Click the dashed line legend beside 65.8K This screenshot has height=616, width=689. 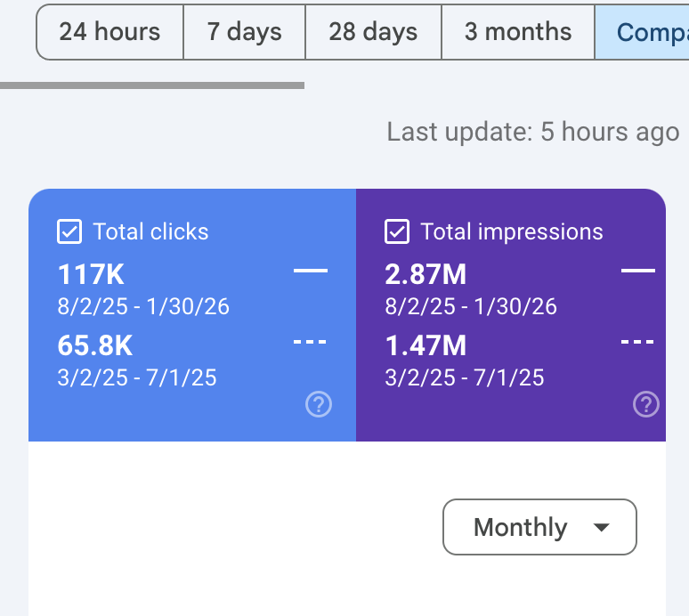tap(311, 341)
